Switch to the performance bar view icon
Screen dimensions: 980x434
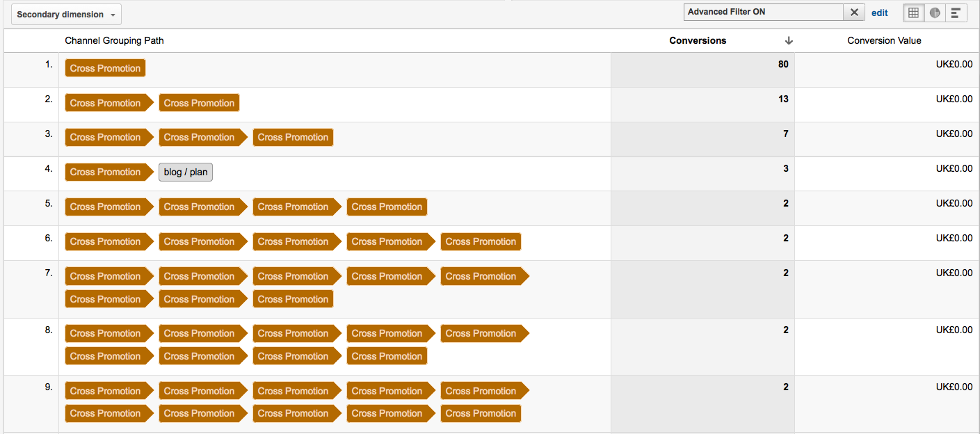coord(956,13)
